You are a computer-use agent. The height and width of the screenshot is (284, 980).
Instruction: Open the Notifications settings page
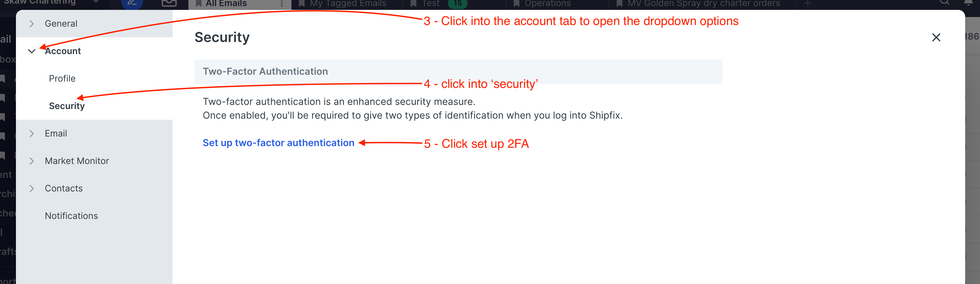click(x=71, y=216)
